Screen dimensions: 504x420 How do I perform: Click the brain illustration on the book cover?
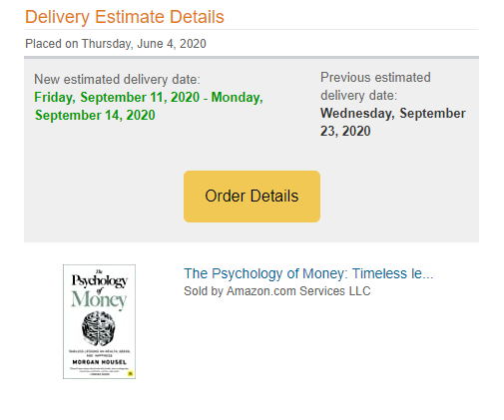99,327
